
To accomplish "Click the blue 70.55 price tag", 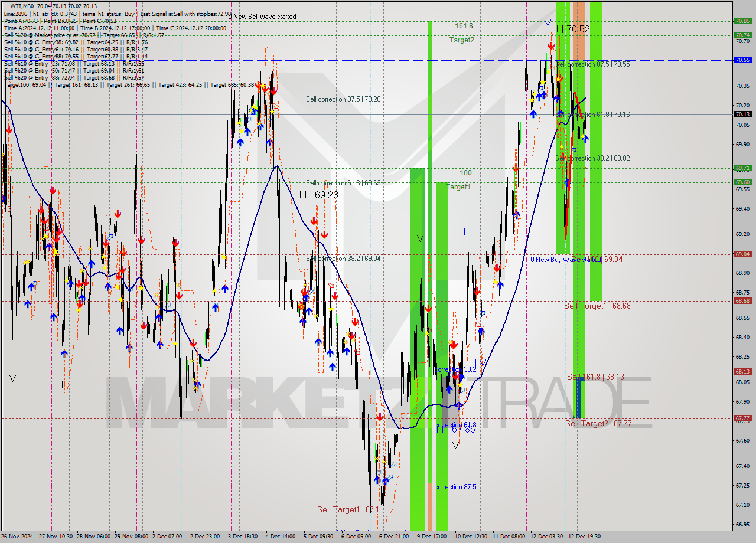I will tap(742, 60).
